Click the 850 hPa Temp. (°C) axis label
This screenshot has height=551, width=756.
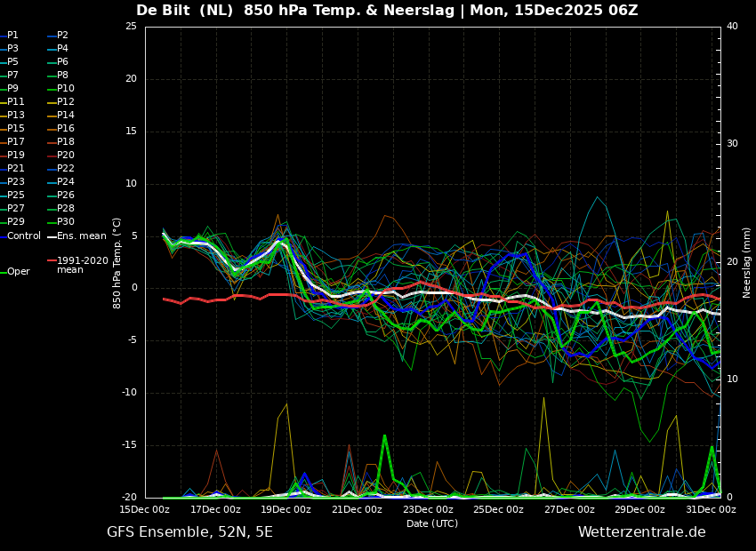point(117,263)
